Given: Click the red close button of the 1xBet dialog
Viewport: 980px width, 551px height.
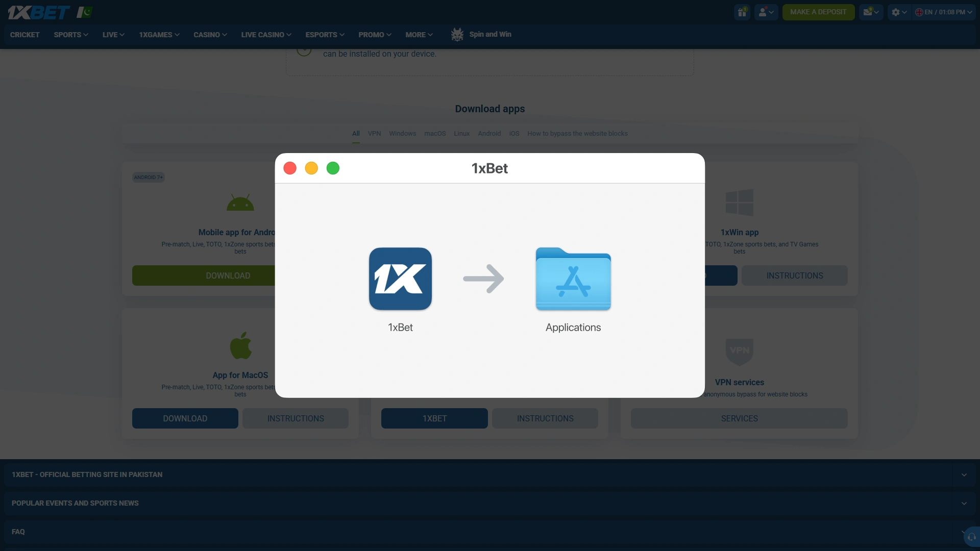Looking at the screenshot, I should click(290, 168).
